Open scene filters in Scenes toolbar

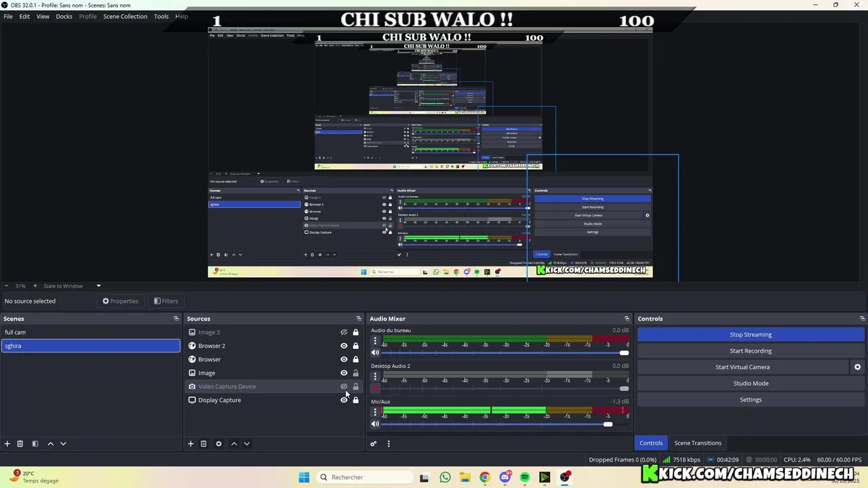click(35, 444)
